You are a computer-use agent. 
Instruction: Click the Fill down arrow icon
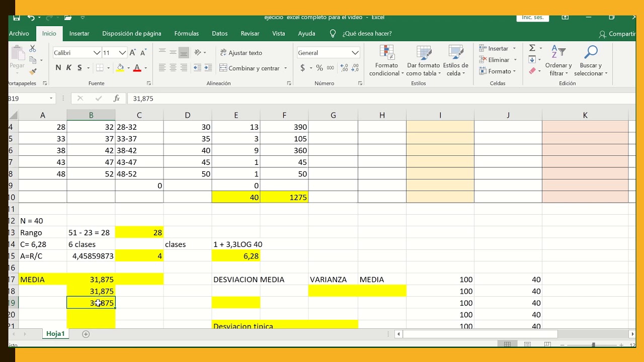point(532,60)
